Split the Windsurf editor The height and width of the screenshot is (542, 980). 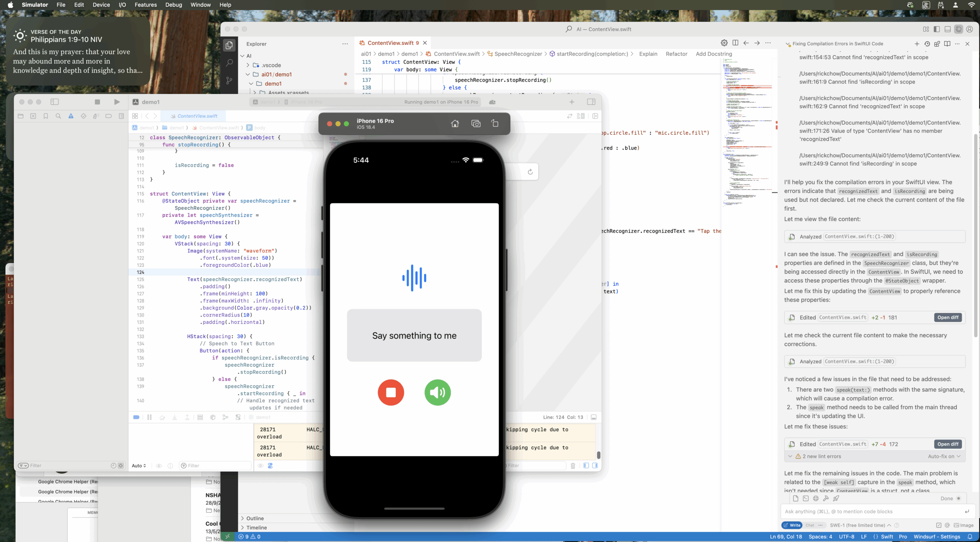pyautogui.click(x=735, y=43)
